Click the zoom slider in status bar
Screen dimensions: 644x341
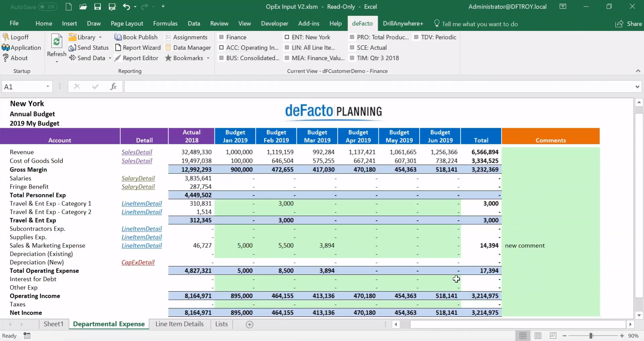[x=591, y=336]
